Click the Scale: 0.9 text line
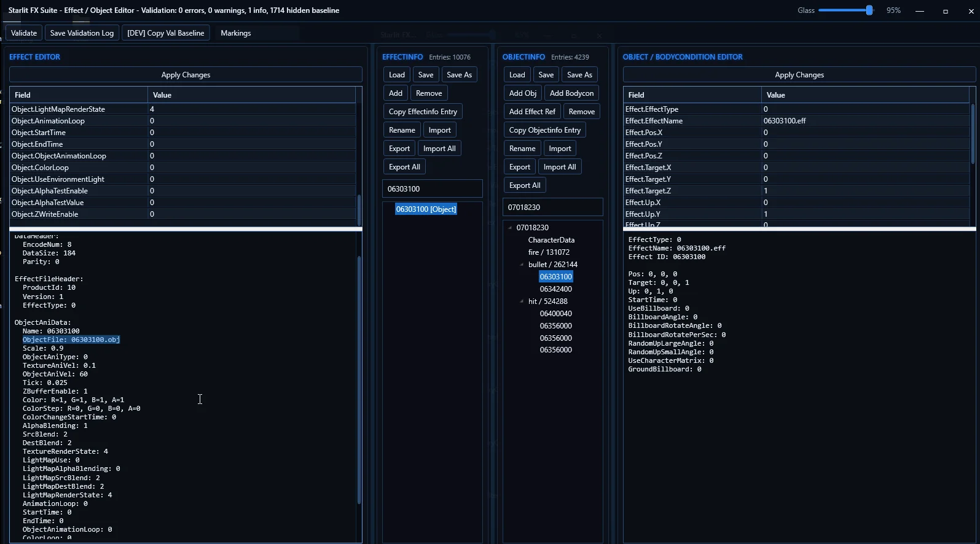The height and width of the screenshot is (544, 980). (x=43, y=348)
